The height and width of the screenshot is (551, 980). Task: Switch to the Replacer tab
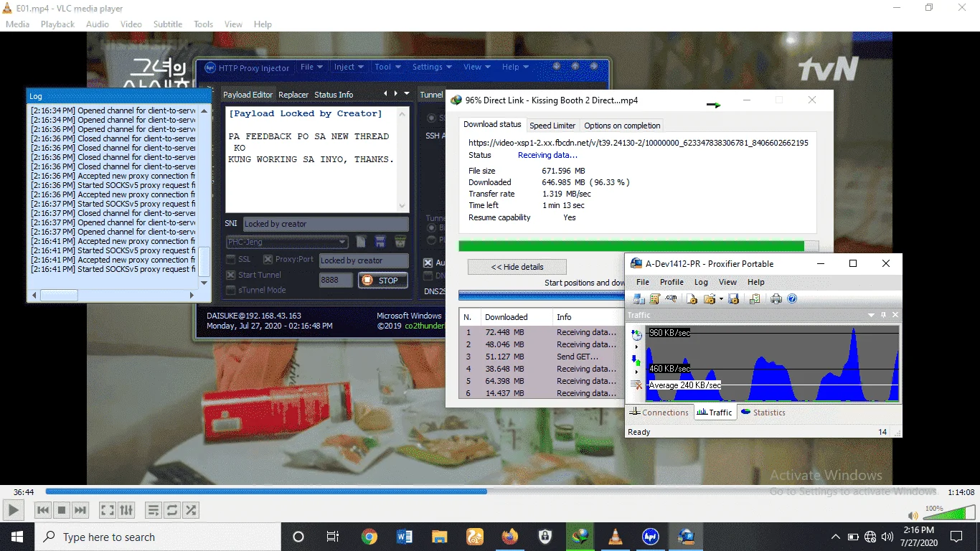click(293, 95)
